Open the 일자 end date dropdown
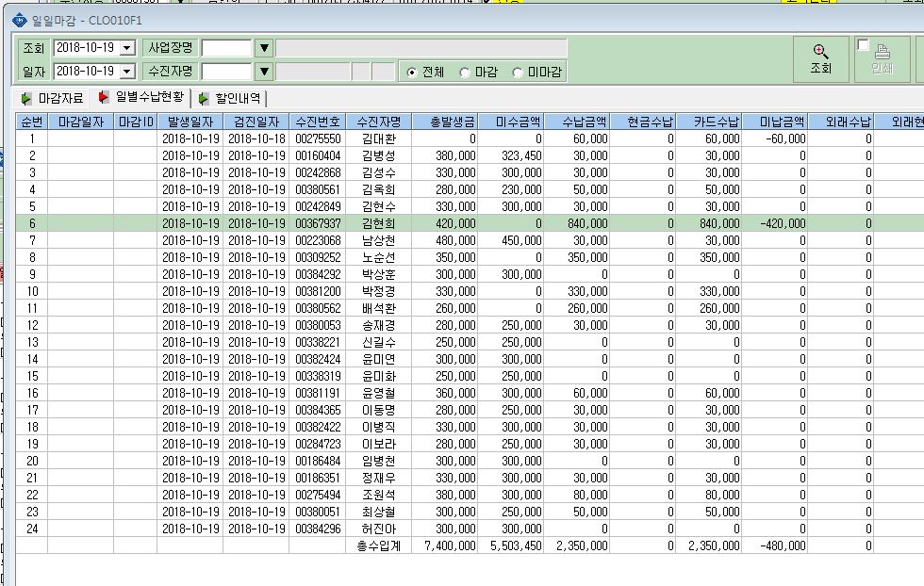Image resolution: width=924 pixels, height=586 pixels. tap(127, 72)
